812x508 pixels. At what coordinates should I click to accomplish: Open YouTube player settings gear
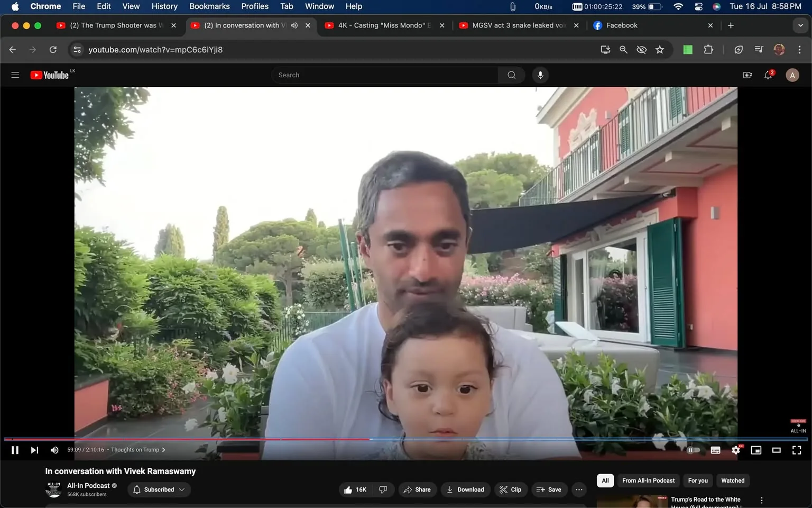click(x=735, y=450)
